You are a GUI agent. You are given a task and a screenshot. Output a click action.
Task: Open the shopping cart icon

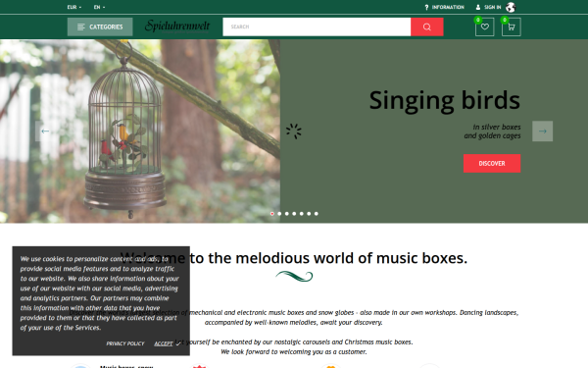(x=512, y=27)
